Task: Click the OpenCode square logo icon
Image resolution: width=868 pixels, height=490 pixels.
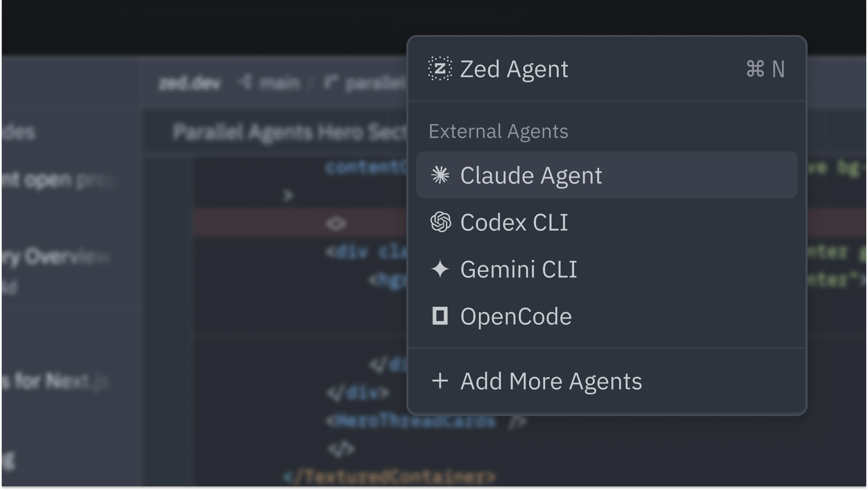Action: pyautogui.click(x=440, y=316)
